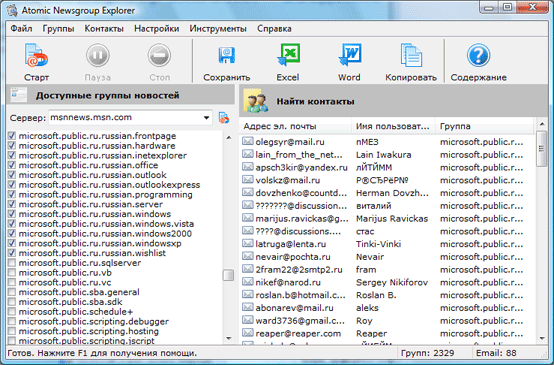Click status bar Групп: 2329 counter
Viewport: 554px width, 365px height.
coord(428,353)
